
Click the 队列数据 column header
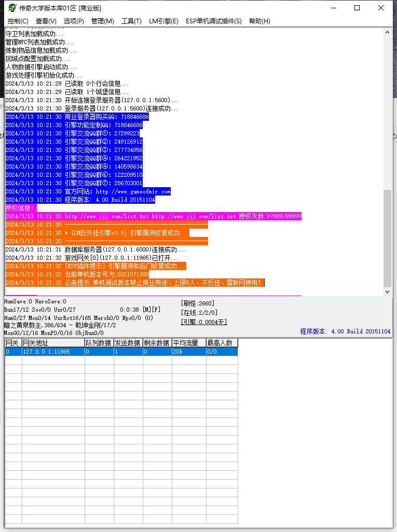(99, 343)
